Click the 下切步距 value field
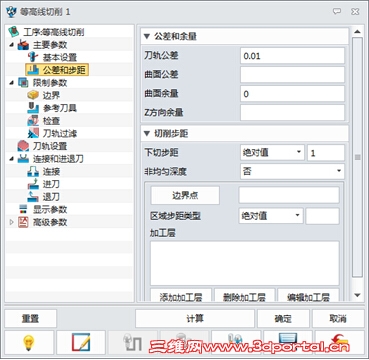This screenshot has width=369, height=360. (326, 153)
